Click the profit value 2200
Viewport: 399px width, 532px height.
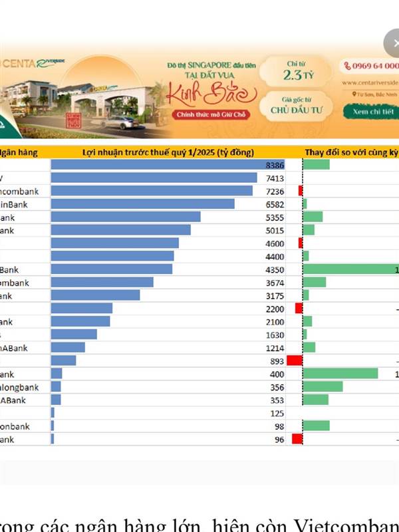coord(275,309)
